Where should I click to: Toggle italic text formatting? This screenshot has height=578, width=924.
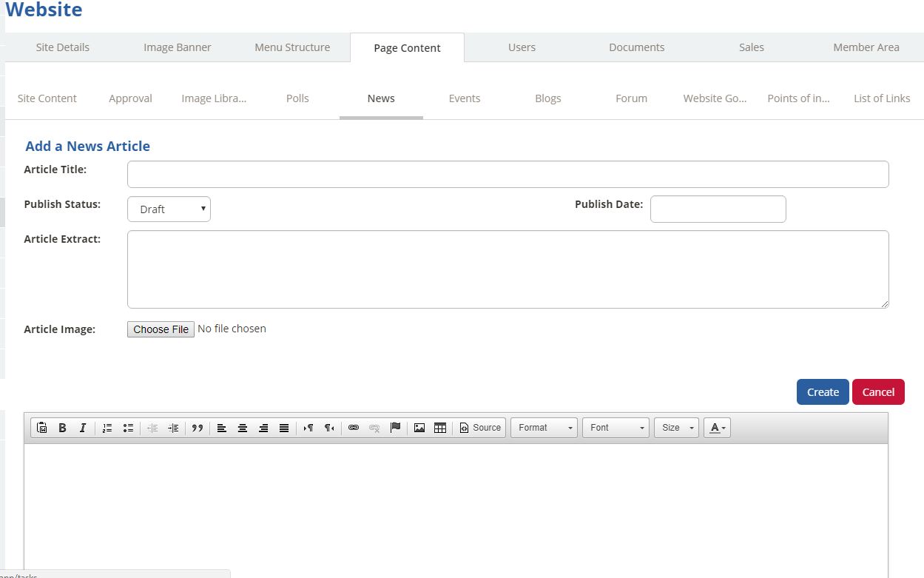click(x=83, y=428)
